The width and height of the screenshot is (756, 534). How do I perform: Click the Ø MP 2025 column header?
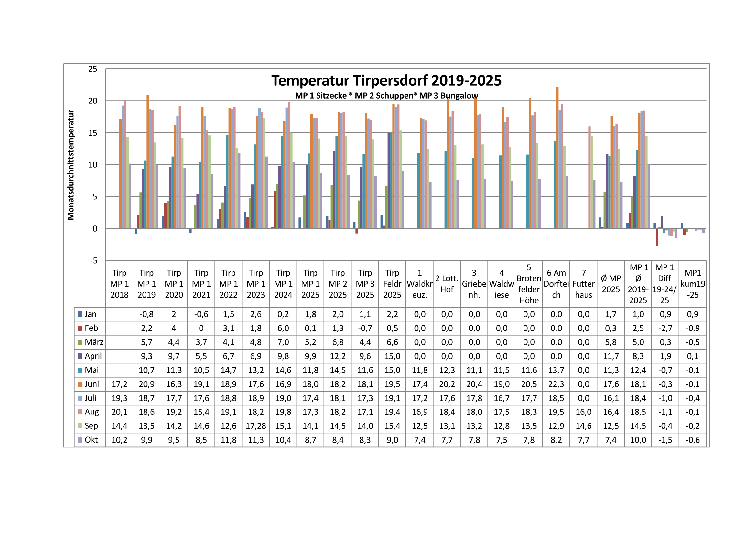611,284
